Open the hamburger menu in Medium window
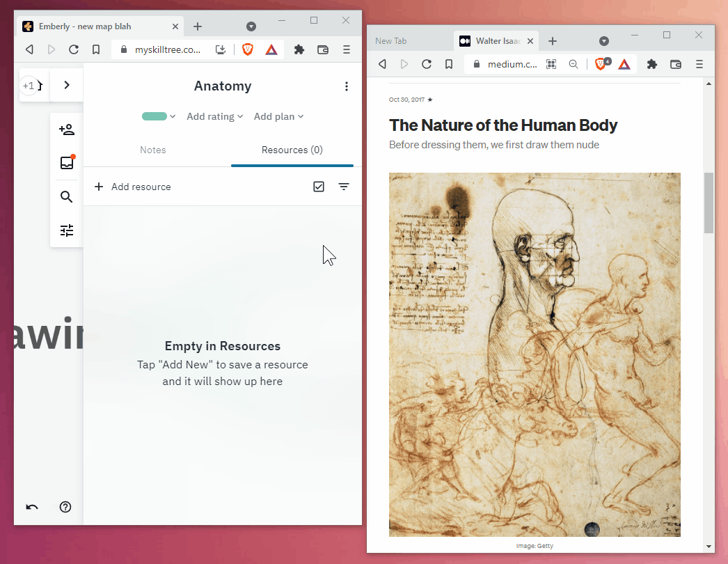The image size is (728, 564). 699,64
